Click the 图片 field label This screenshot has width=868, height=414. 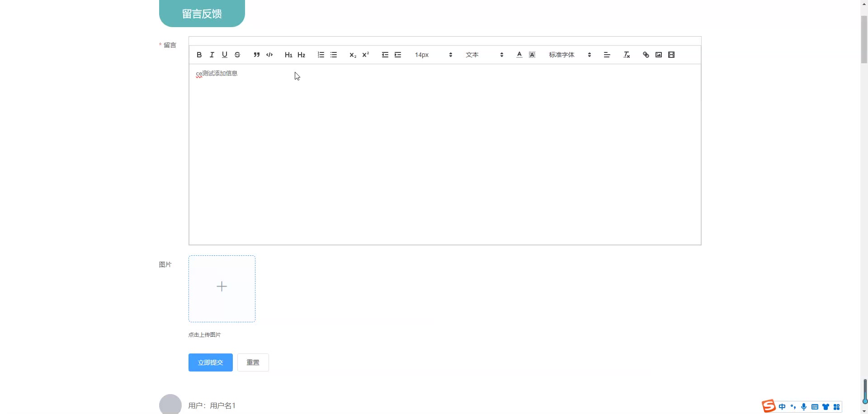165,264
